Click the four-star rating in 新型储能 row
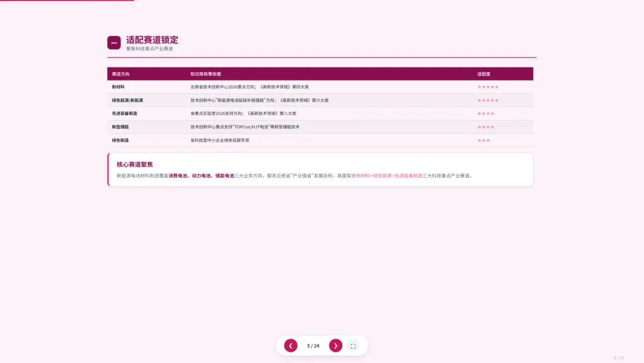 486,127
